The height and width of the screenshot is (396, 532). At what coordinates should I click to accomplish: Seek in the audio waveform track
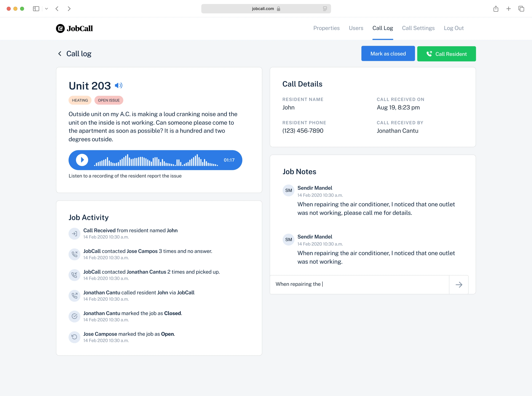[x=156, y=160]
